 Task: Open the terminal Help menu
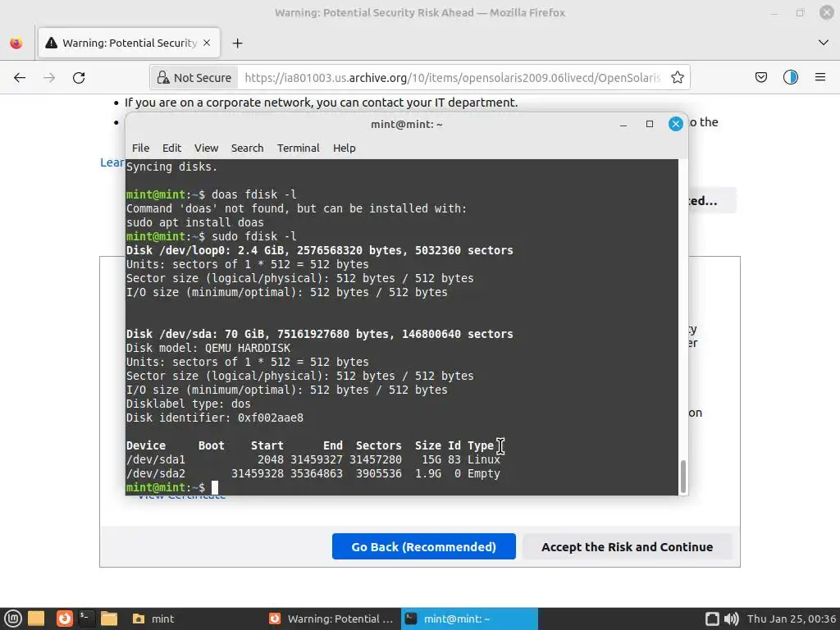click(x=344, y=148)
